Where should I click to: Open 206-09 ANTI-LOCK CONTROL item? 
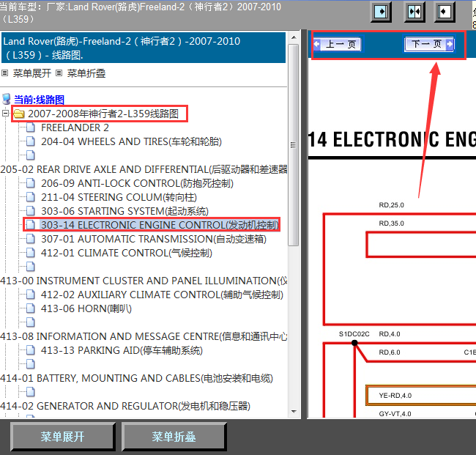click(137, 183)
